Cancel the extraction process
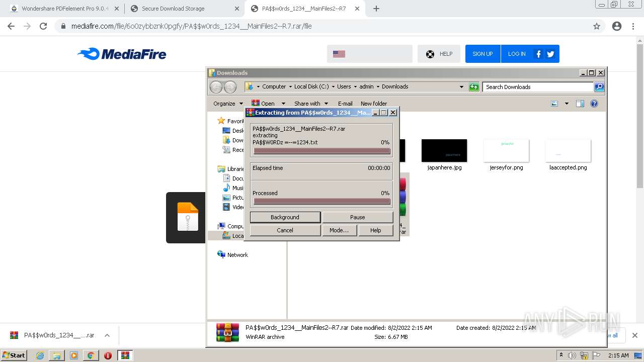 pyautogui.click(x=285, y=230)
